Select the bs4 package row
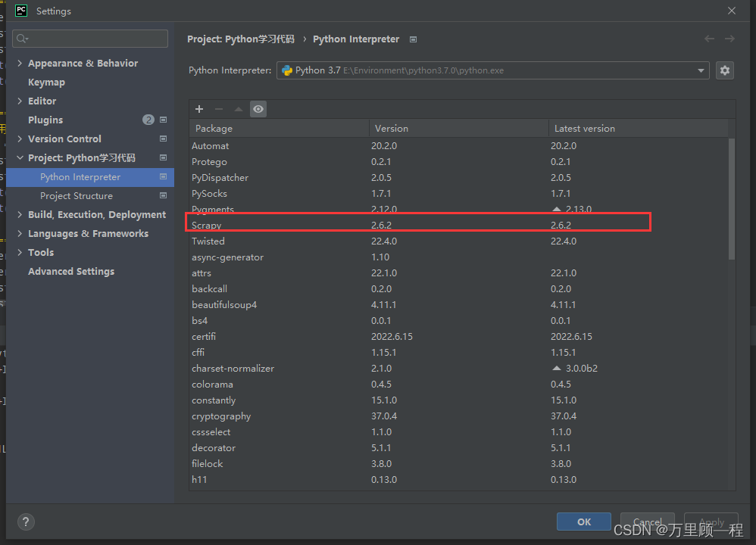Screen dimensions: 756x545 (458, 320)
